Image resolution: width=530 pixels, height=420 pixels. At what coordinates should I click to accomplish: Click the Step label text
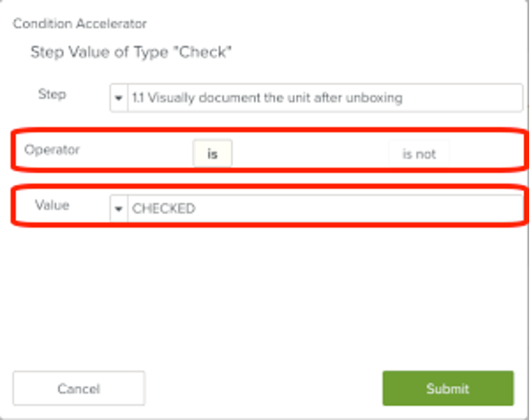click(51, 93)
